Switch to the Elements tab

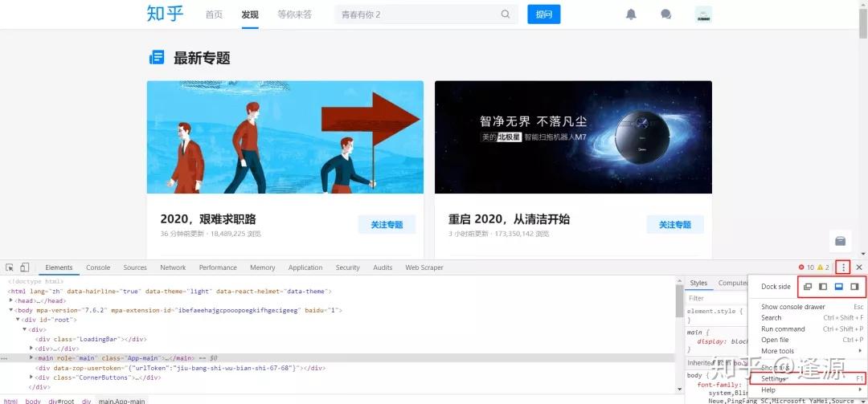(59, 267)
